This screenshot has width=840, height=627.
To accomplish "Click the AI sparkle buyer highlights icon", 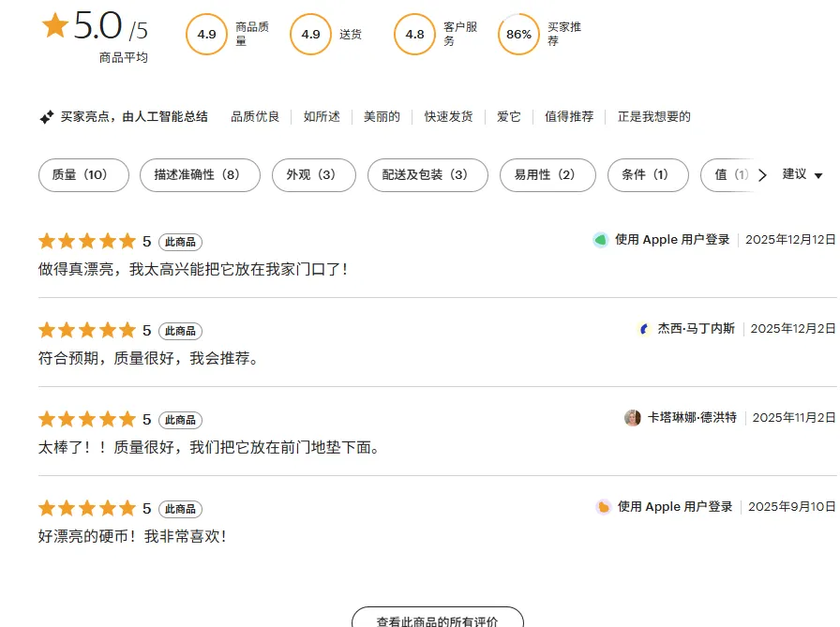I will [46, 117].
